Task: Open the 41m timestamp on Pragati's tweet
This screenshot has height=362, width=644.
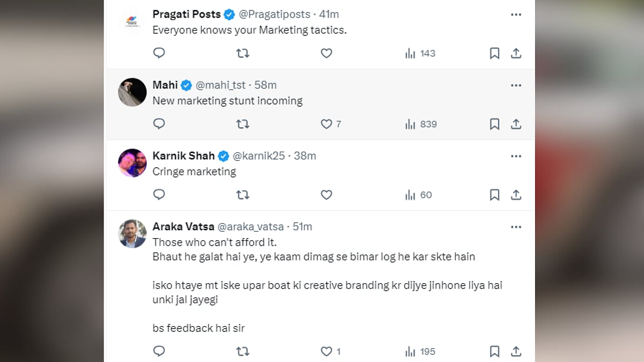Action: point(329,14)
